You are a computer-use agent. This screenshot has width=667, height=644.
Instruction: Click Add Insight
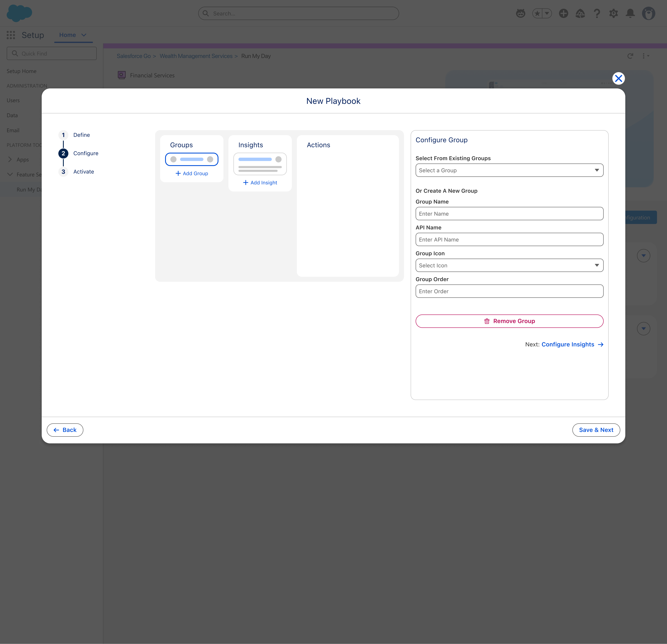click(260, 182)
